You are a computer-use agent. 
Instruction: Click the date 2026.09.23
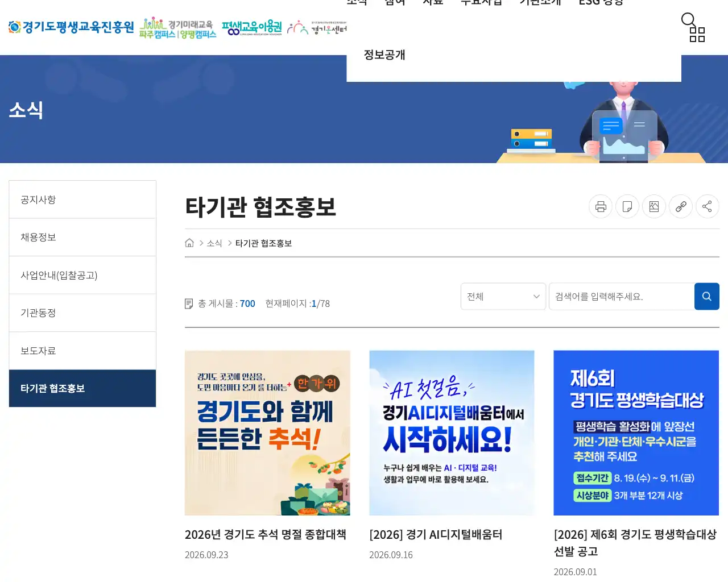click(206, 555)
